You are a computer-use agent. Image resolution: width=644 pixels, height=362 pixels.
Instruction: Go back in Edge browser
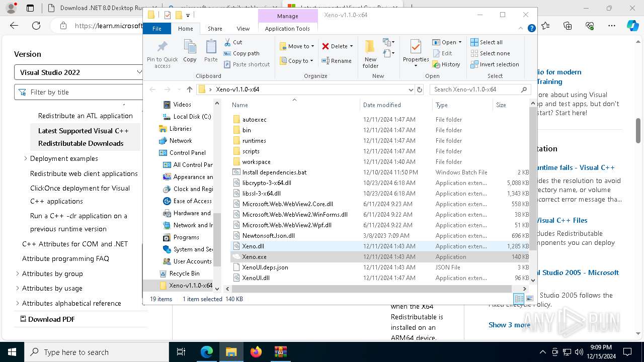point(14,26)
